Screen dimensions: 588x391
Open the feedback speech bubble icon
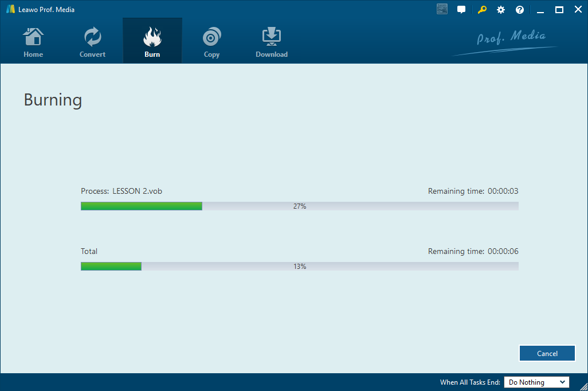pyautogui.click(x=461, y=10)
